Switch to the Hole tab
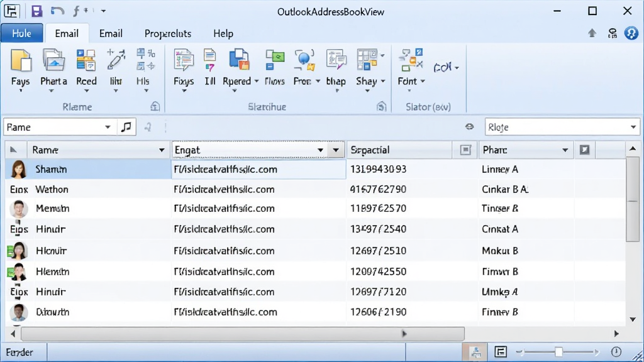Image resolution: width=644 pixels, height=362 pixels. point(22,33)
